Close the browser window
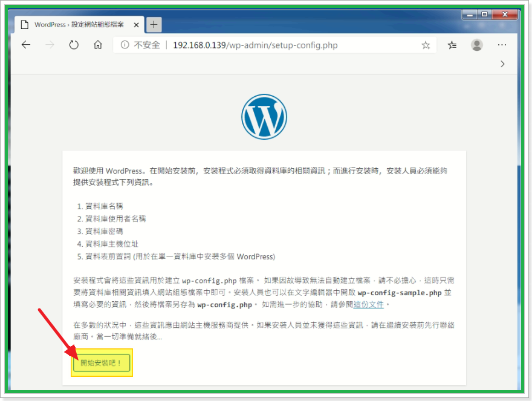 click(505, 15)
